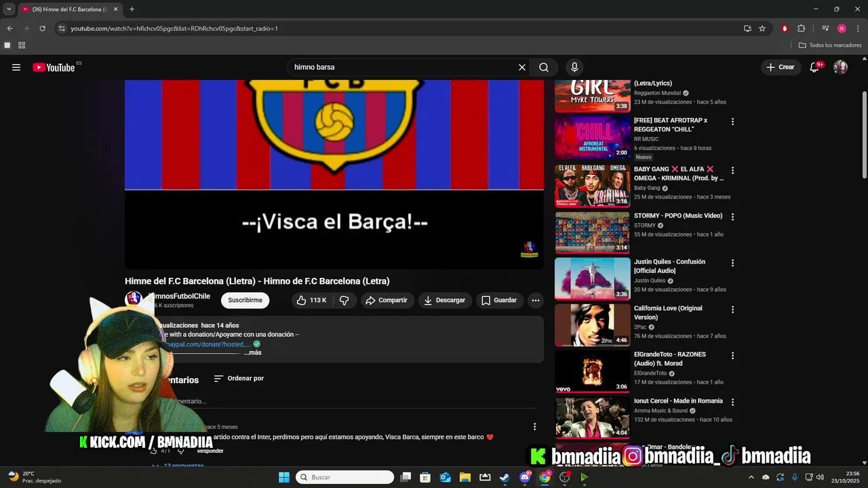Click Responder on the top comment
The image size is (868, 488).
click(x=210, y=451)
